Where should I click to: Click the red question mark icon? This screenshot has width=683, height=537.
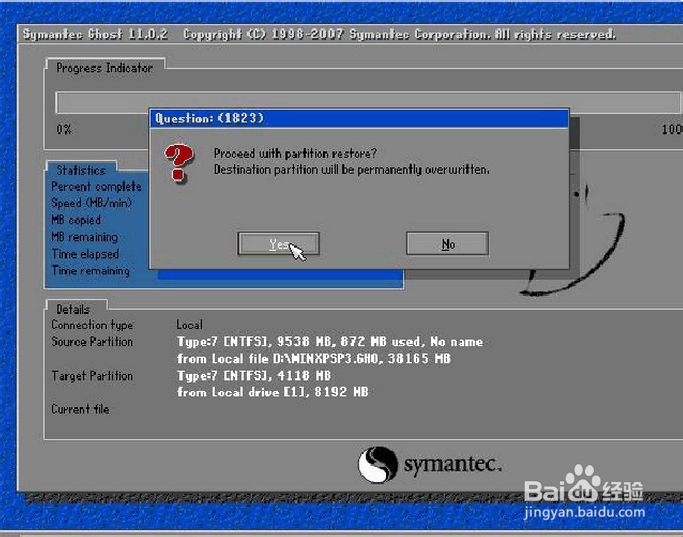tap(179, 163)
